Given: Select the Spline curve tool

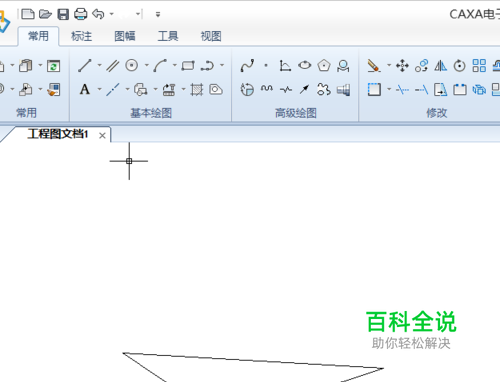Looking at the screenshot, I should pyautogui.click(x=247, y=65).
